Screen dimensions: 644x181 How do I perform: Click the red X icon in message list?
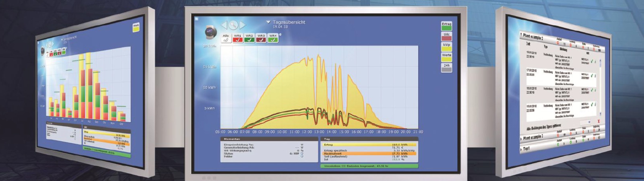pos(599,121)
